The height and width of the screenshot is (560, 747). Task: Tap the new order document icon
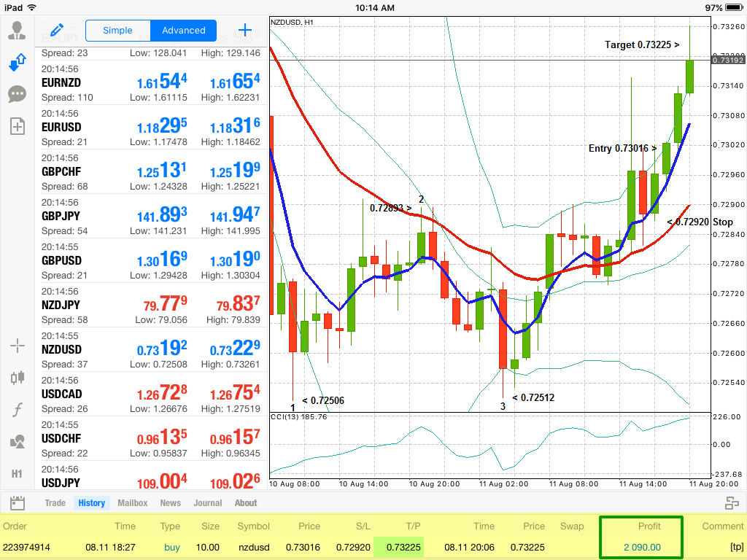(18, 126)
